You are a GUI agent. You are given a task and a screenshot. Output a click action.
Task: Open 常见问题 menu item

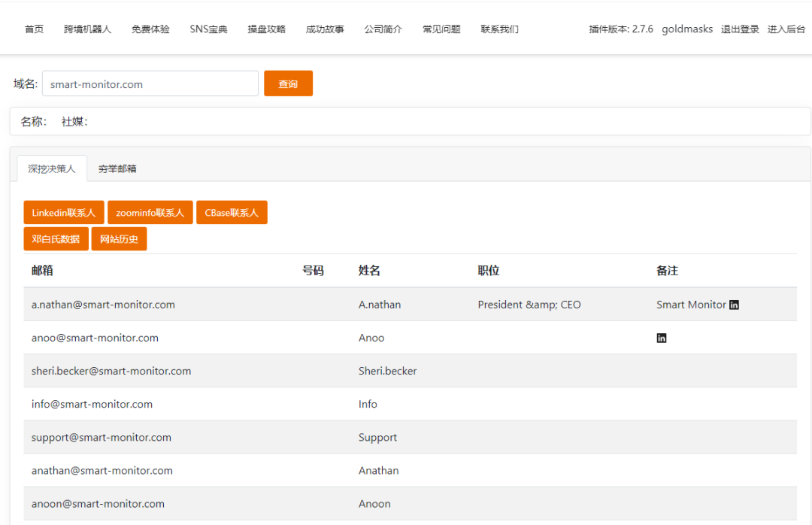click(x=441, y=29)
